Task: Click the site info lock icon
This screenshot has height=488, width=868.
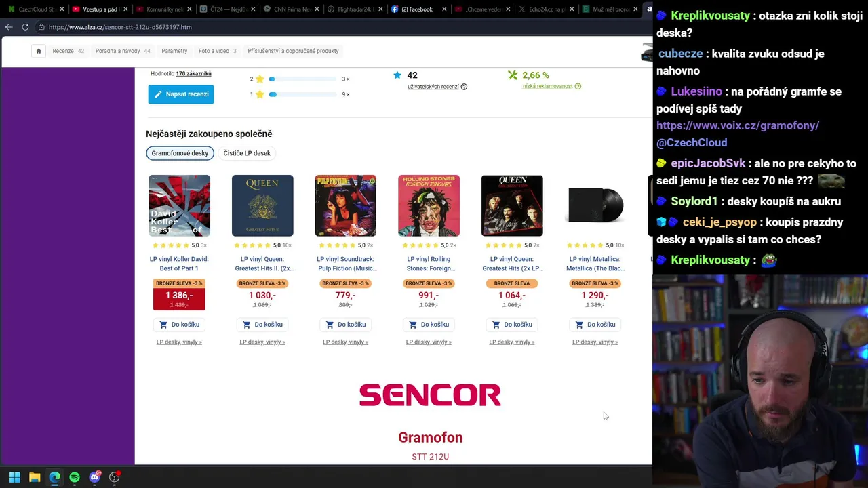Action: click(41, 27)
